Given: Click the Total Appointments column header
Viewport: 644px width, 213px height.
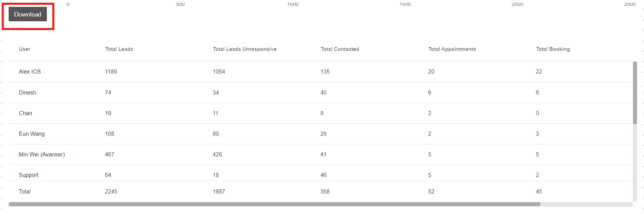Looking at the screenshot, I should click(452, 49).
